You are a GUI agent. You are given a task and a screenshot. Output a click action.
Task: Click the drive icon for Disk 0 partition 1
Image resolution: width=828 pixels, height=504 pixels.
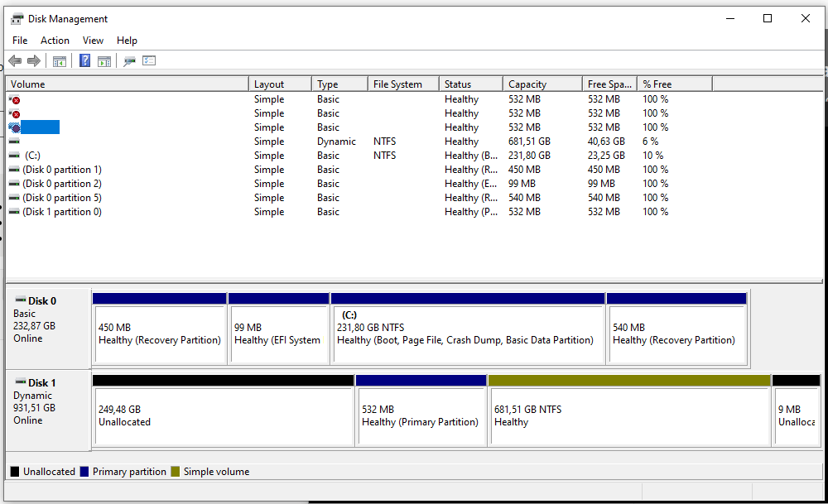(x=14, y=170)
